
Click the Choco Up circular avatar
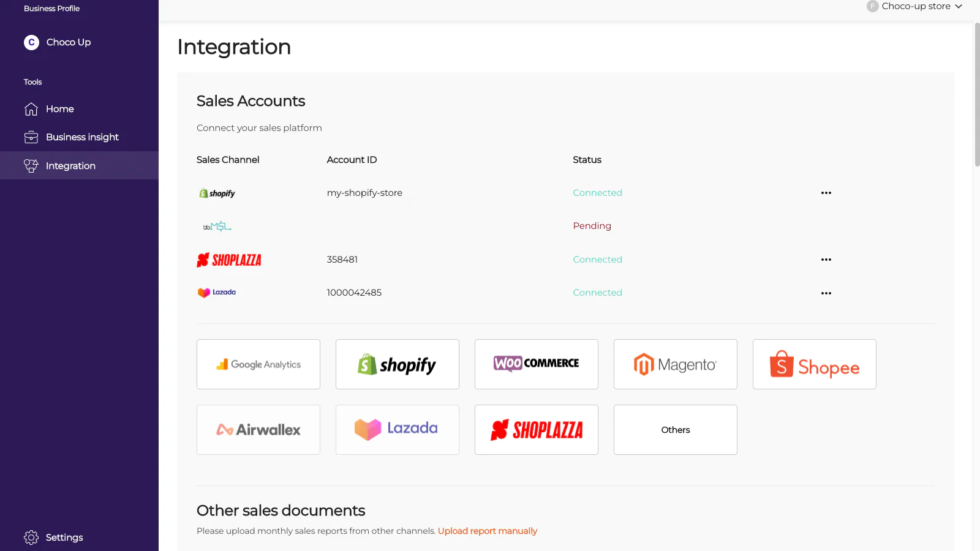[x=31, y=42]
